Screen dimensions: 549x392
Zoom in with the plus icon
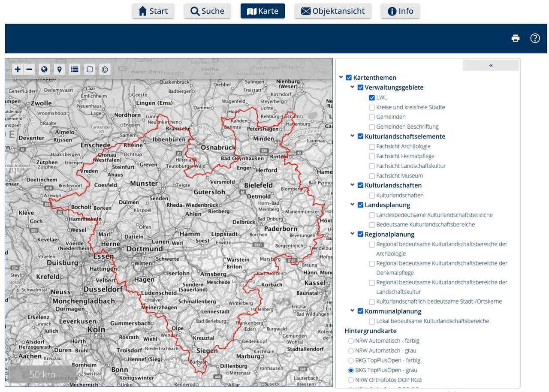[18, 69]
